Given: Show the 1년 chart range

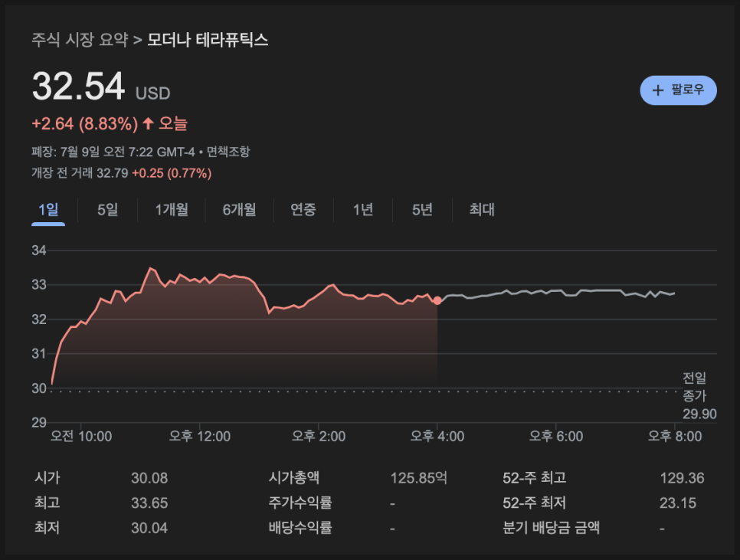Looking at the screenshot, I should (363, 209).
